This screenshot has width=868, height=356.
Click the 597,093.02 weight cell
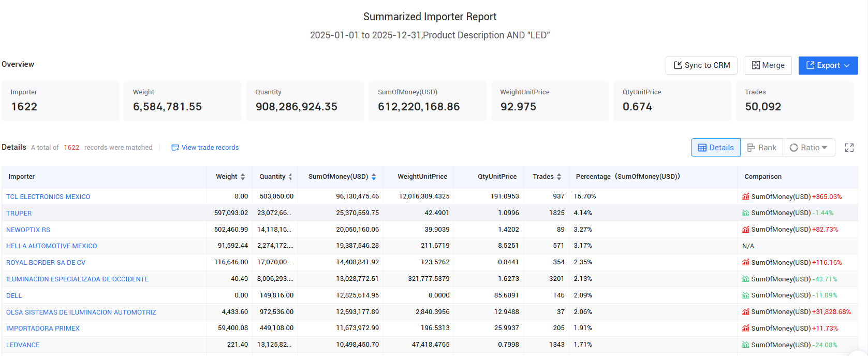[x=231, y=213]
